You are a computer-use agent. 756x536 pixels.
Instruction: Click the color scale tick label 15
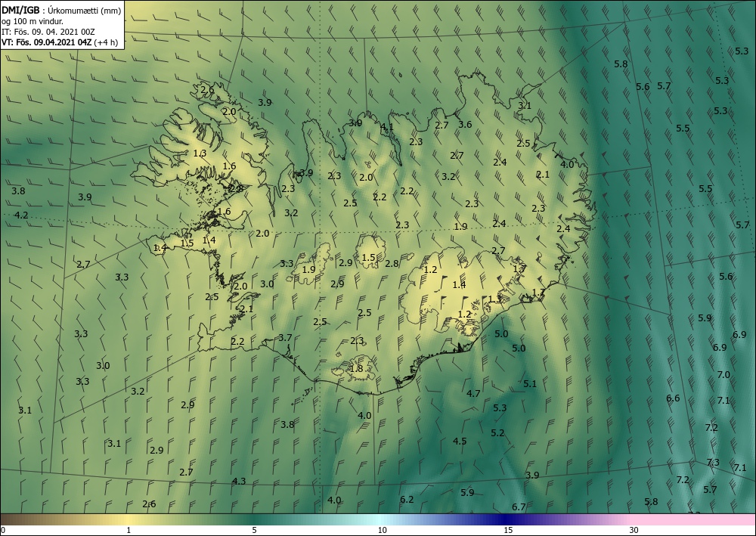(x=508, y=530)
